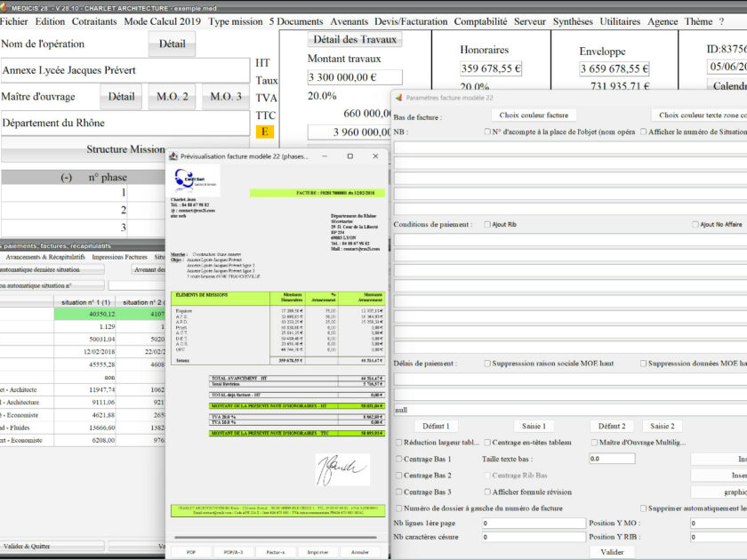Check Réduction largeur tableau option
Viewport: 747px width, 560px height.
point(399,443)
